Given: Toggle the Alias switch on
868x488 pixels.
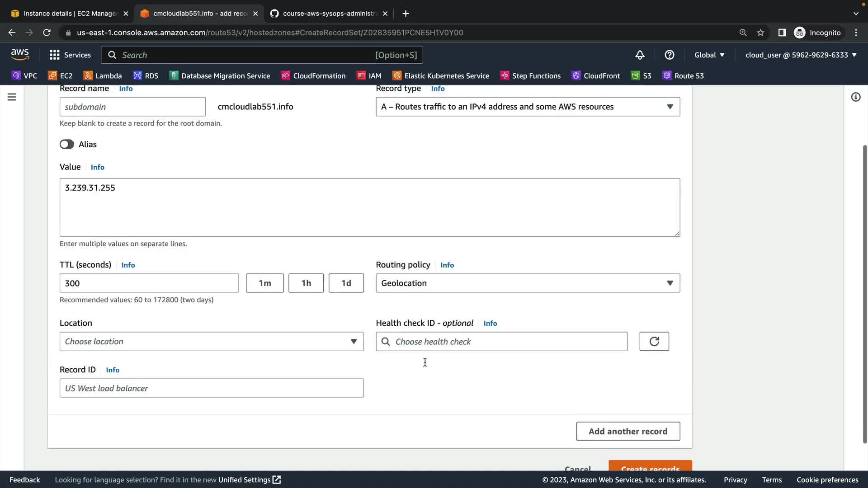Looking at the screenshot, I should [x=67, y=144].
